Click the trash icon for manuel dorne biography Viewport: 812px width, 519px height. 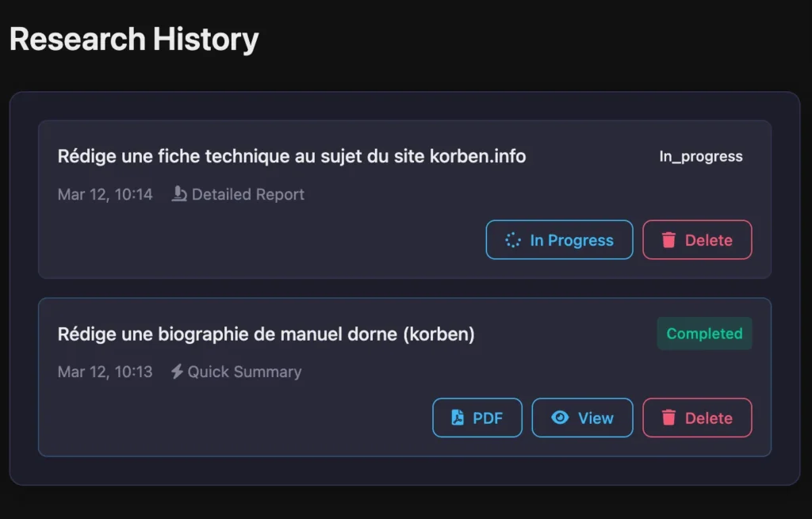(x=668, y=418)
